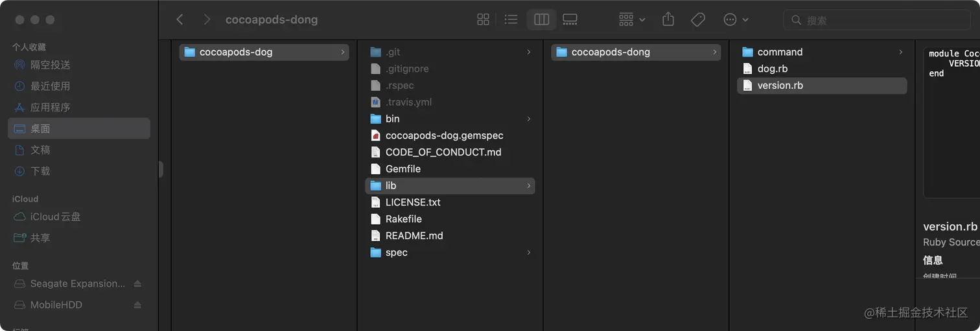The image size is (980, 331).
Task: Expand the spec folder chevron
Action: point(529,253)
